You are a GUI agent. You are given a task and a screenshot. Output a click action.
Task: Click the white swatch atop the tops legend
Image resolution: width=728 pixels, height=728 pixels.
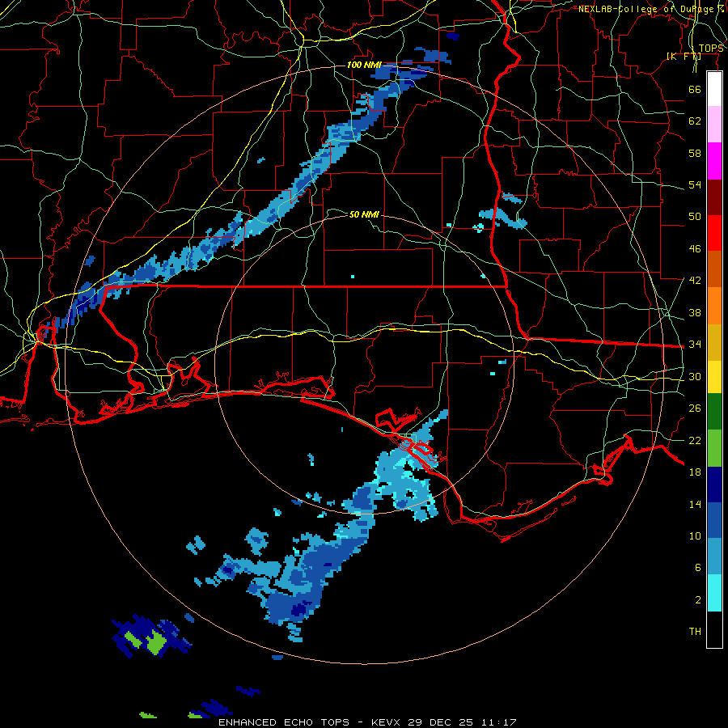[714, 89]
